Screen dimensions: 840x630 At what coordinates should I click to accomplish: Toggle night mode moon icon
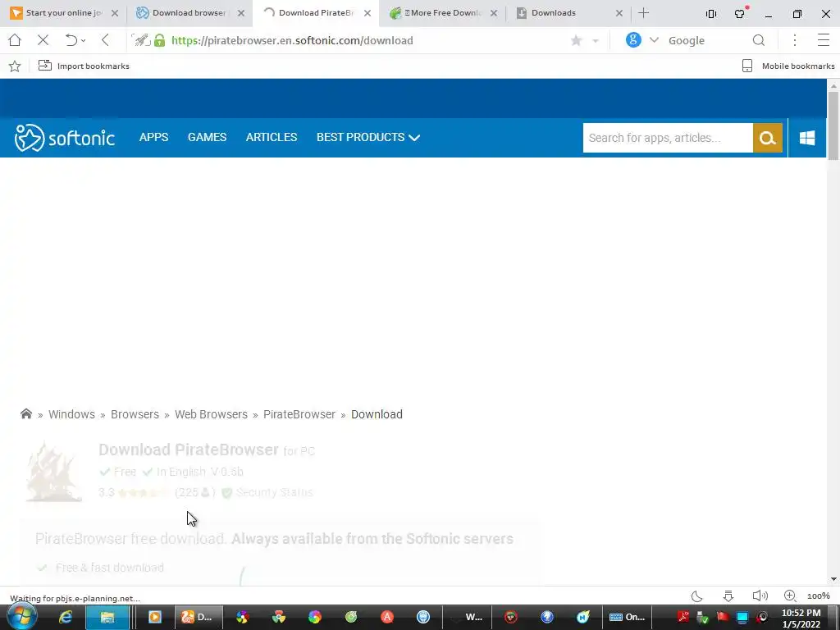click(697, 596)
